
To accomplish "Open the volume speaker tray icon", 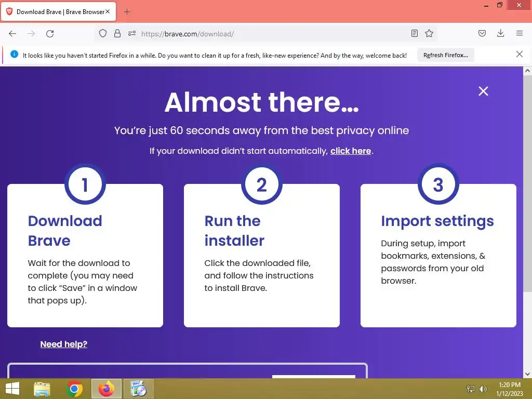I will pyautogui.click(x=483, y=389).
